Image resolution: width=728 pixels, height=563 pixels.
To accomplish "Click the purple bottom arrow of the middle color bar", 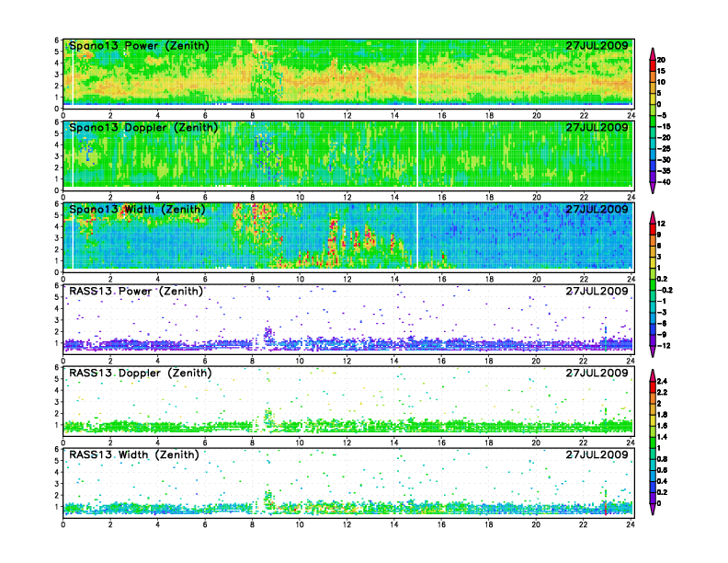I will tap(653, 351).
